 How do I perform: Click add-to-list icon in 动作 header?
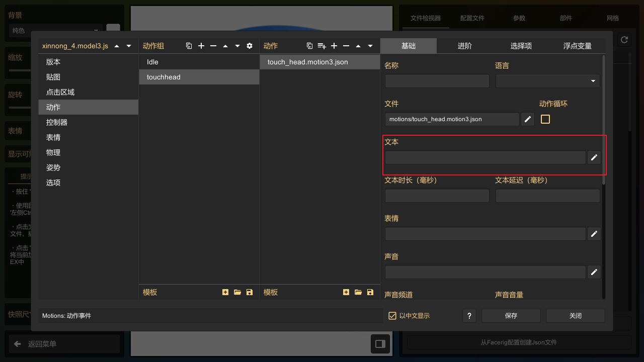click(x=322, y=46)
